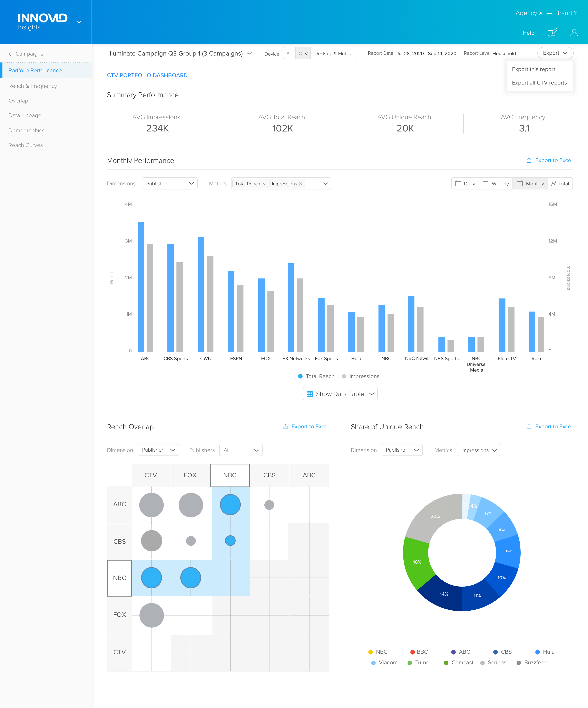This screenshot has height=708, width=588.
Task: Click back arrow beside Campaigns
Action: (10, 54)
